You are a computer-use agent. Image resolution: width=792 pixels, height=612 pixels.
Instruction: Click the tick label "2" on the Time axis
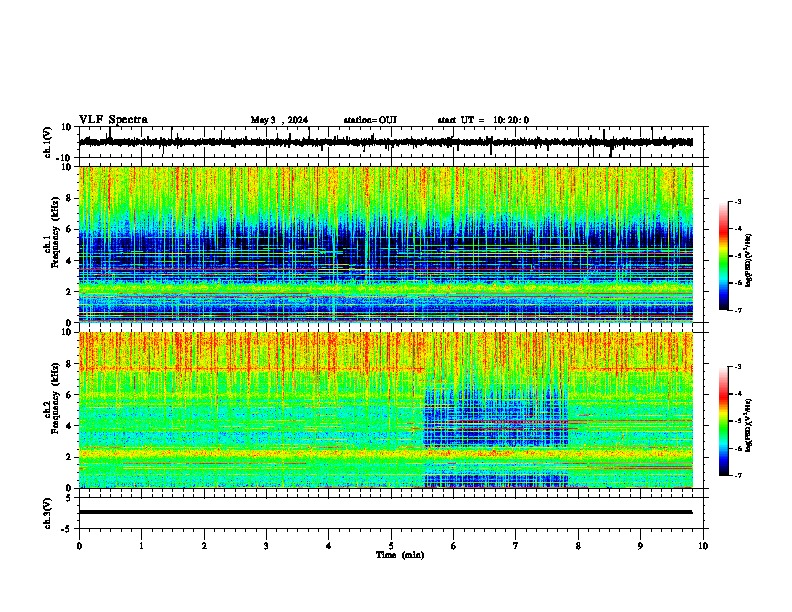pyautogui.click(x=204, y=545)
